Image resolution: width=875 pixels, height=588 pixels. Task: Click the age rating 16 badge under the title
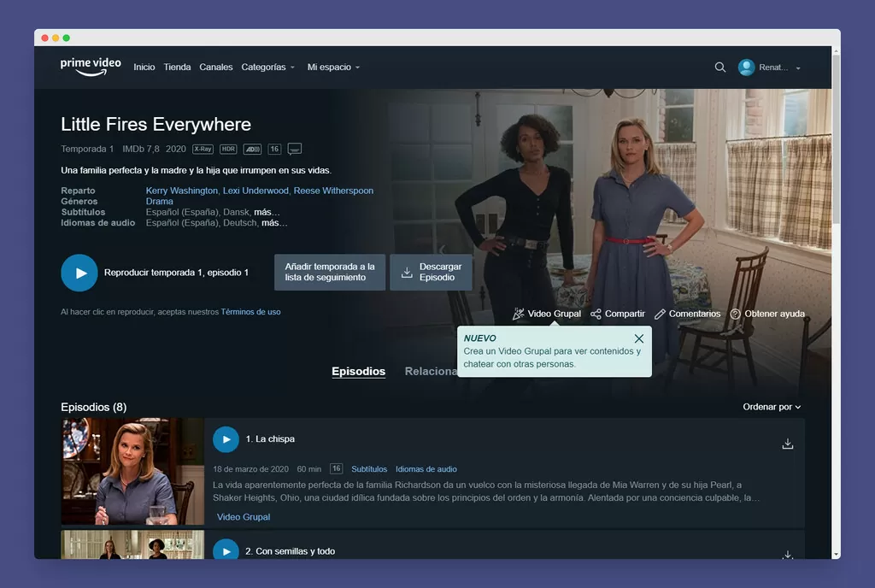[x=274, y=149]
